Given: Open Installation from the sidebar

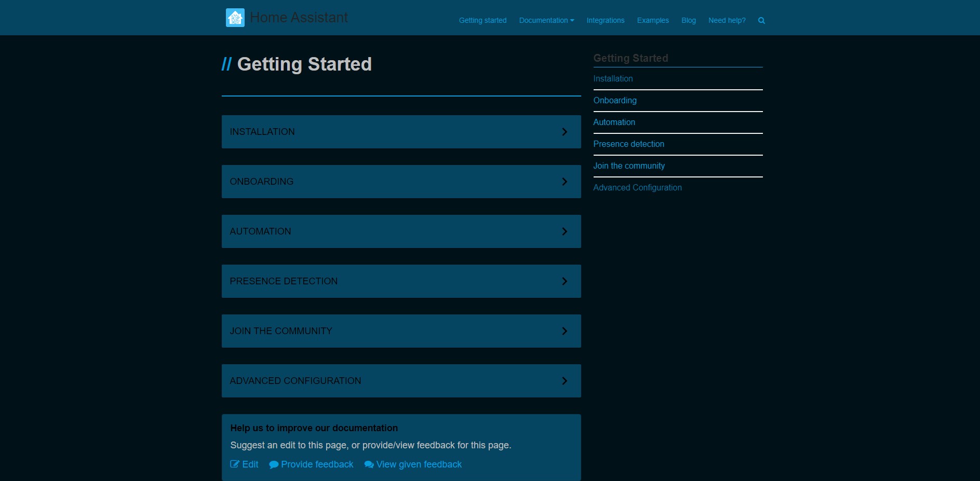Looking at the screenshot, I should click(613, 78).
